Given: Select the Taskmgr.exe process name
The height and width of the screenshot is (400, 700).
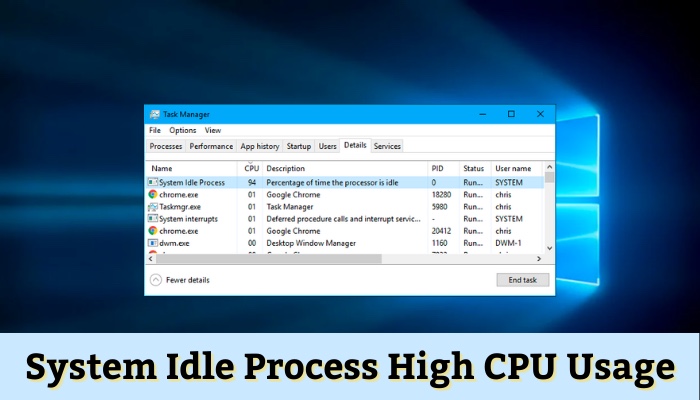Looking at the screenshot, I should (x=180, y=207).
